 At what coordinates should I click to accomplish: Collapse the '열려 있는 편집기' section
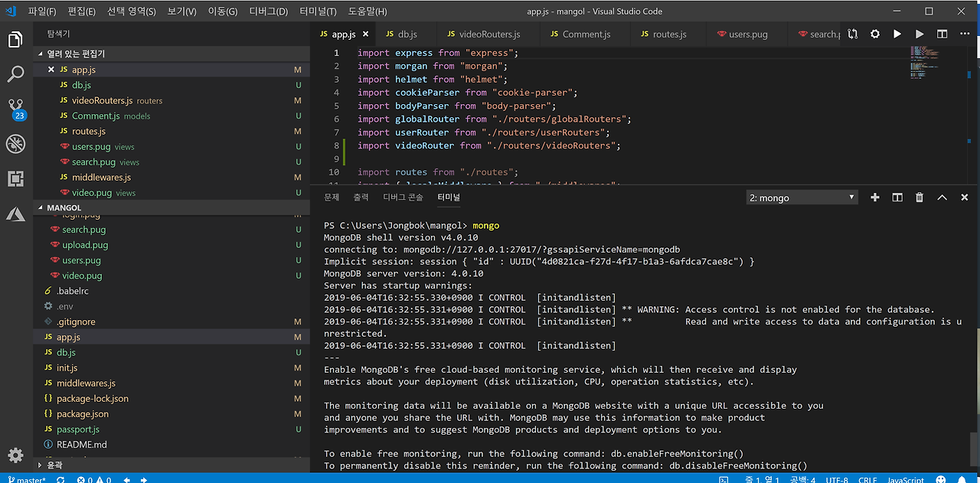coord(75,54)
